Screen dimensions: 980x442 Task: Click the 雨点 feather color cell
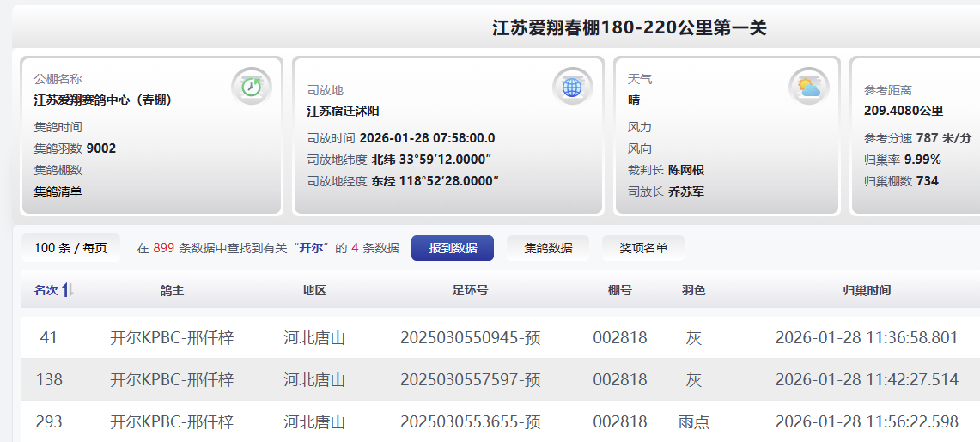(694, 422)
